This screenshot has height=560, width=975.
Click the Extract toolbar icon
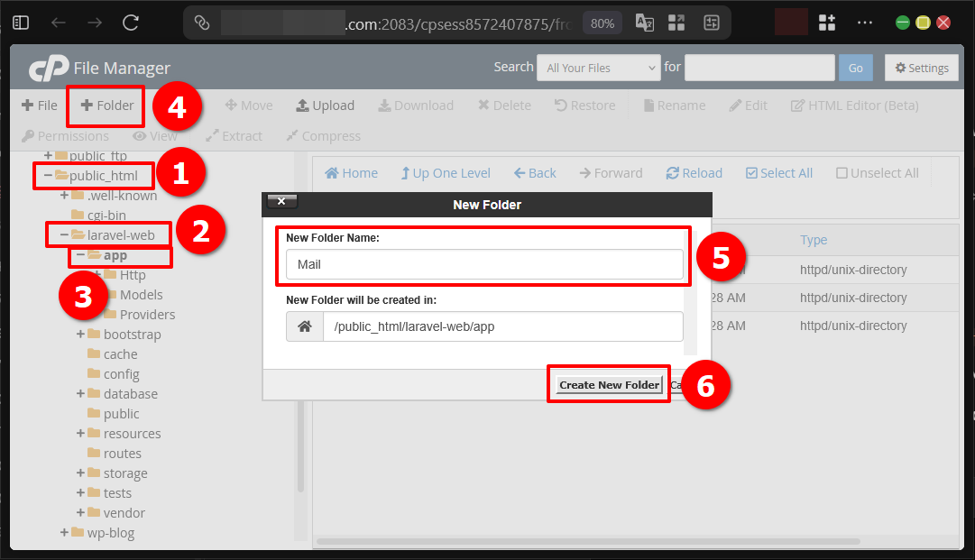pos(234,136)
